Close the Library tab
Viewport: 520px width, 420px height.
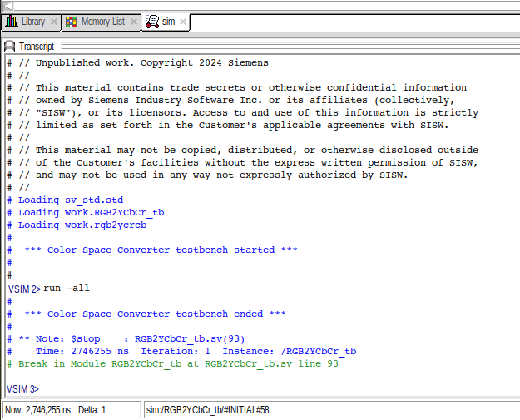coord(54,22)
